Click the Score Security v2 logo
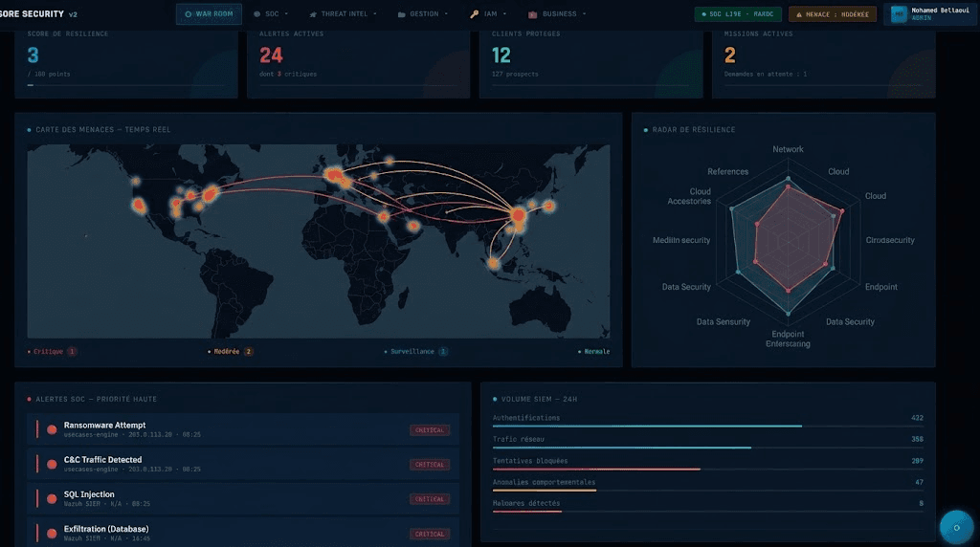The image size is (980, 547). pyautogui.click(x=38, y=13)
